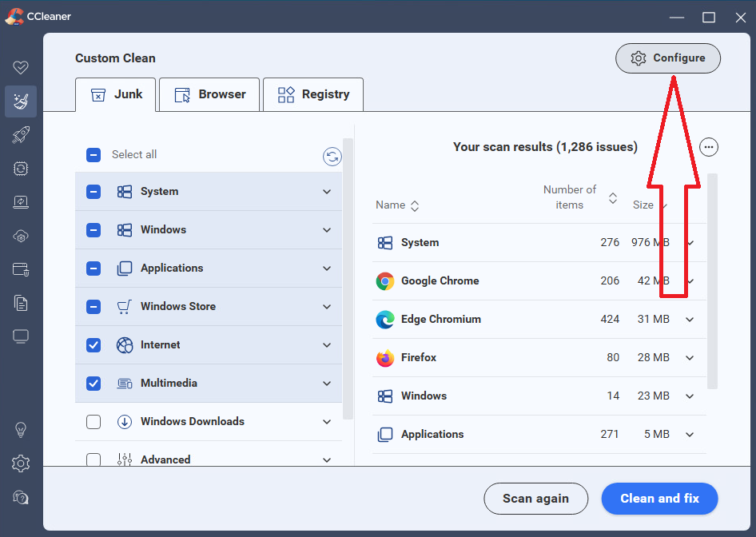
Task: Open the three-dot scan results menu
Action: (x=708, y=147)
